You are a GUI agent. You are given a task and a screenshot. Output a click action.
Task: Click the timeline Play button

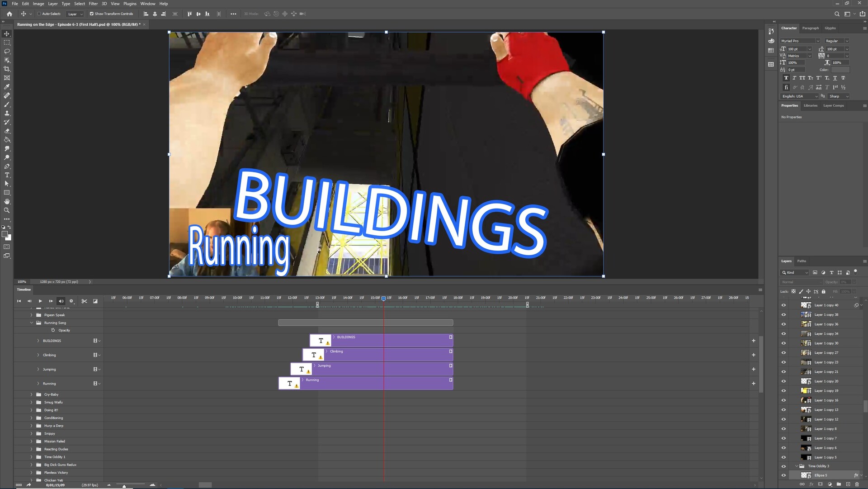[x=40, y=301]
